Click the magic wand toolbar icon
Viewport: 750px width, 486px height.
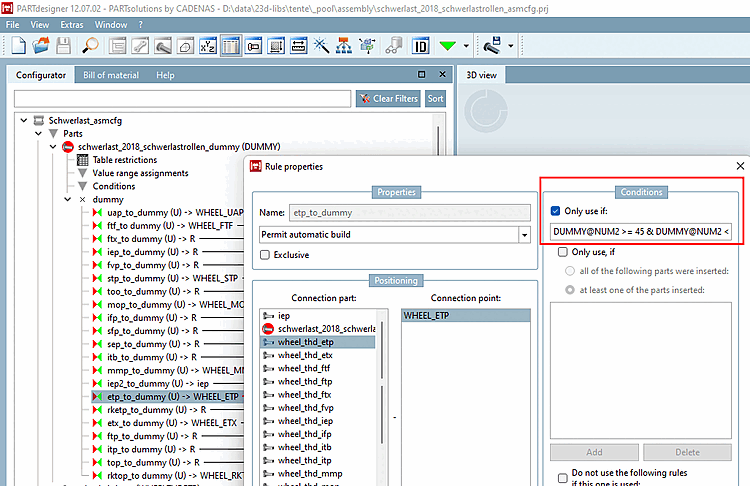point(321,46)
